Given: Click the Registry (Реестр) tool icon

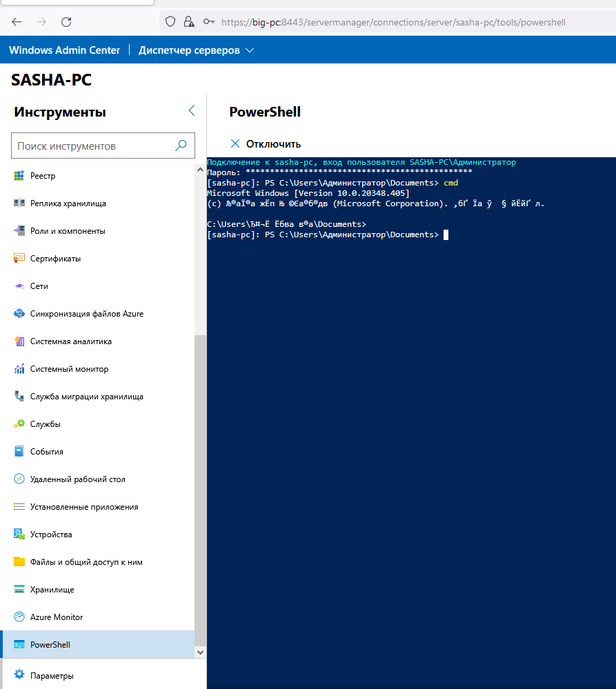Looking at the screenshot, I should point(19,176).
